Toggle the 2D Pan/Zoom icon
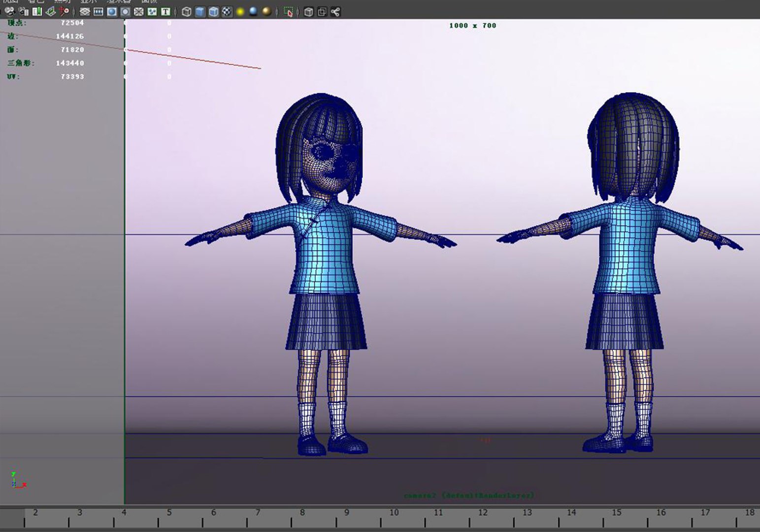 tap(65, 11)
